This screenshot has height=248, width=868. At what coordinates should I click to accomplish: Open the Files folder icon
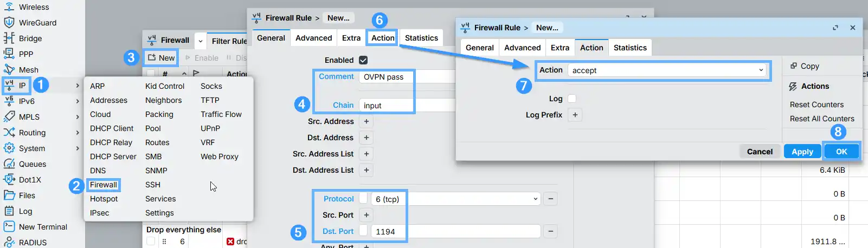click(x=9, y=195)
